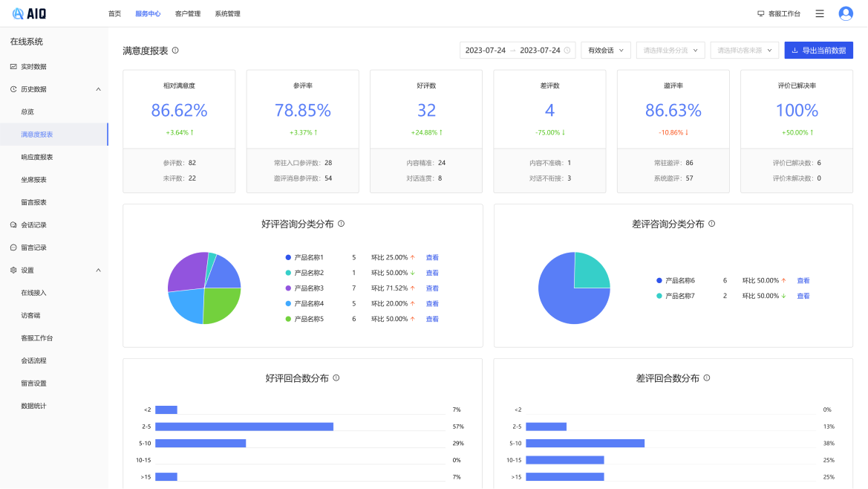
Task: Click 产品名称5 green legend dot
Action: pyautogui.click(x=288, y=319)
